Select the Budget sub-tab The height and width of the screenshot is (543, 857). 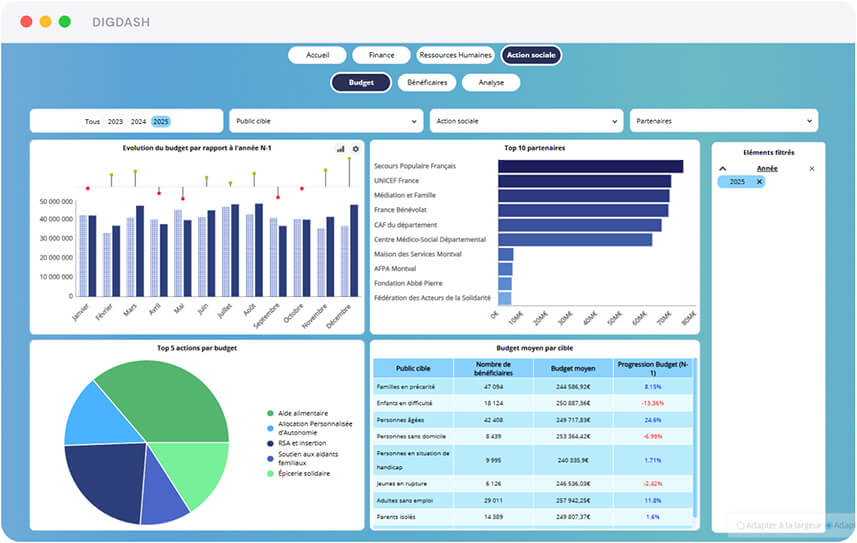(x=361, y=83)
